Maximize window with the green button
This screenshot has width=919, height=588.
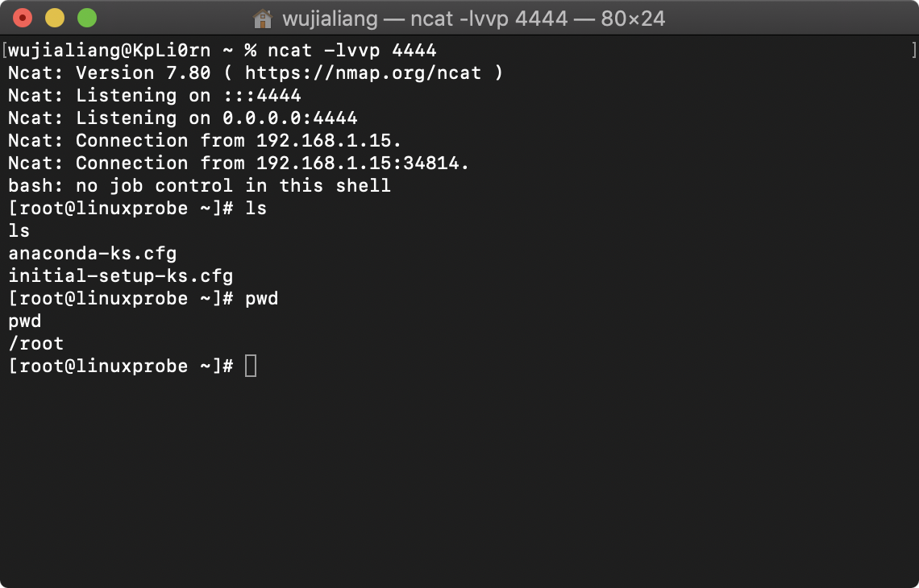pyautogui.click(x=87, y=19)
